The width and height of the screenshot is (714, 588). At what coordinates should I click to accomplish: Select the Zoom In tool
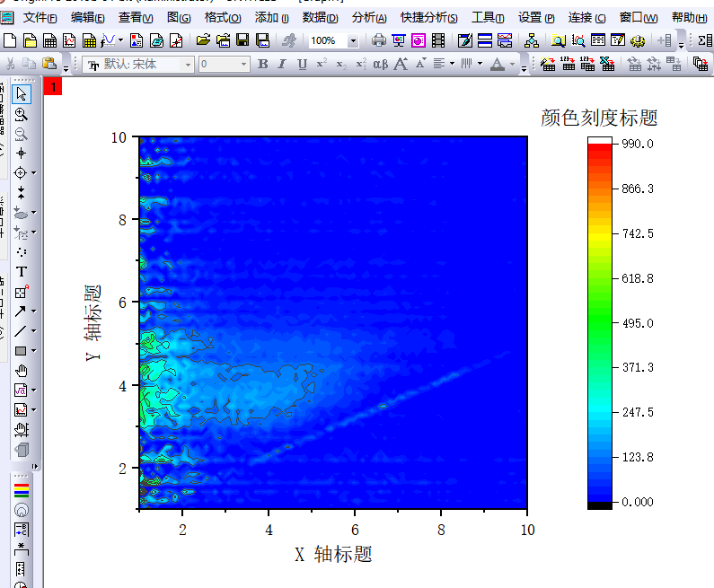coord(21,114)
